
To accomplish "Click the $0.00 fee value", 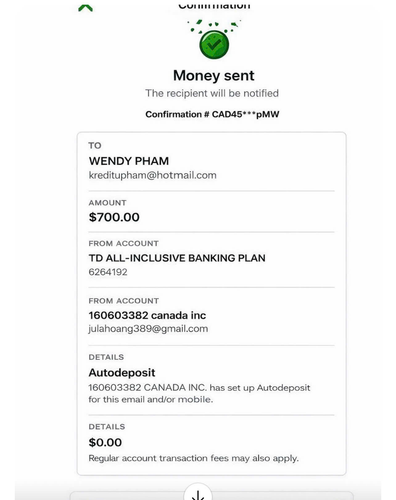I will [105, 442].
